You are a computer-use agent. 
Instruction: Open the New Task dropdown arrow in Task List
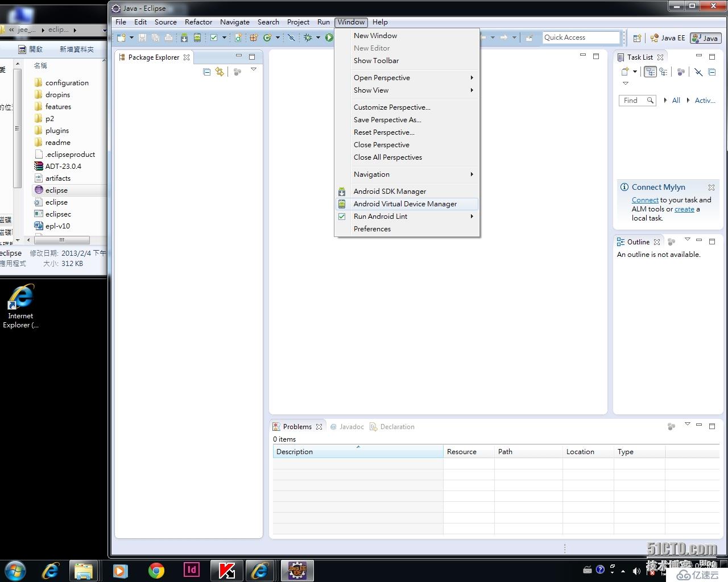(x=635, y=72)
